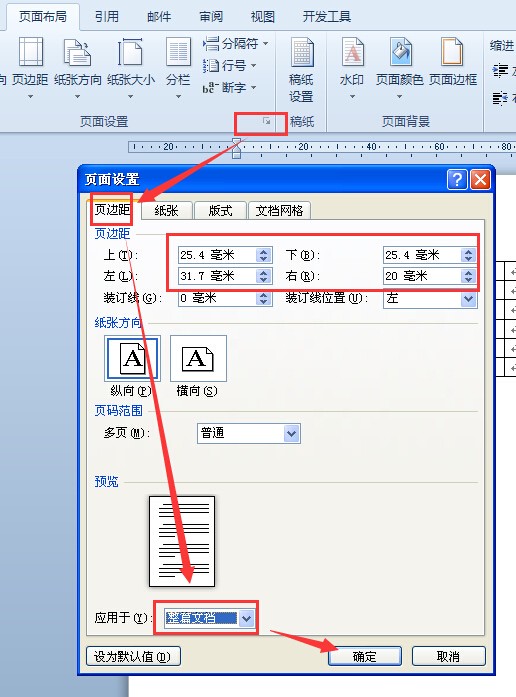Click 设为默认值 set as default button
This screenshot has height=697, width=516.
pyautogui.click(x=133, y=656)
